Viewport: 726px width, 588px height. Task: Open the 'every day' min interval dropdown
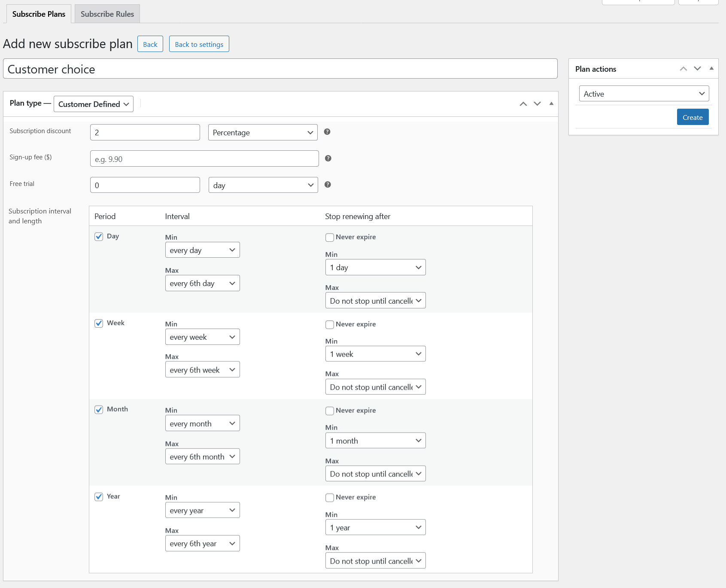(x=203, y=250)
